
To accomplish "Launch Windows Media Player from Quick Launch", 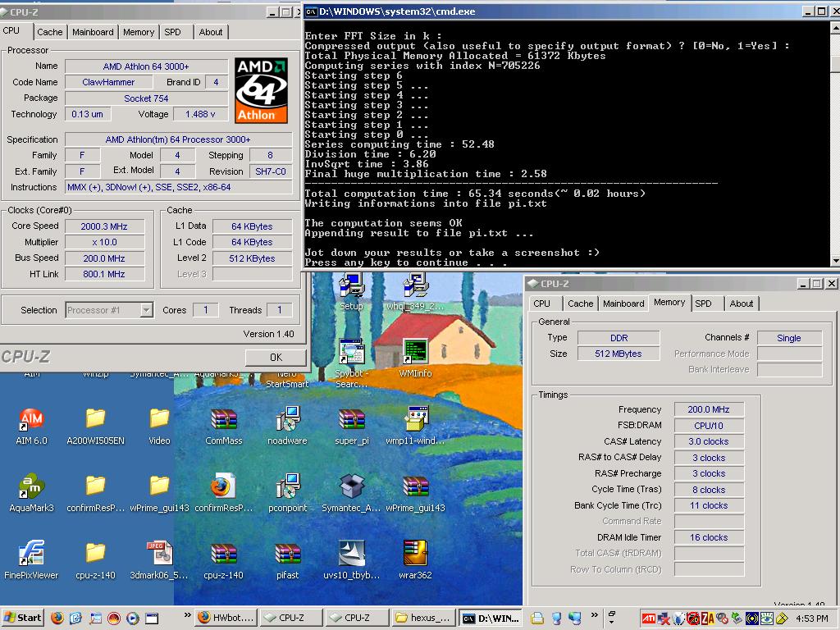I will (x=132, y=619).
